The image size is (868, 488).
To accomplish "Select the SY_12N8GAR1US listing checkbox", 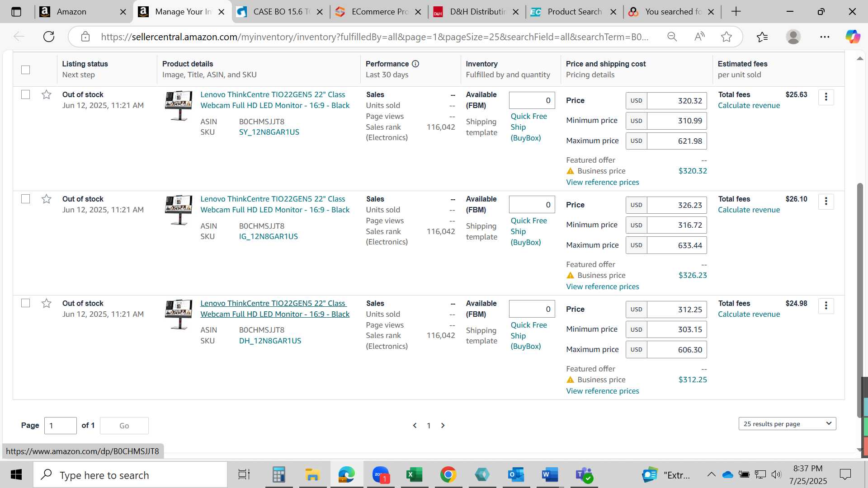I will coord(26,94).
